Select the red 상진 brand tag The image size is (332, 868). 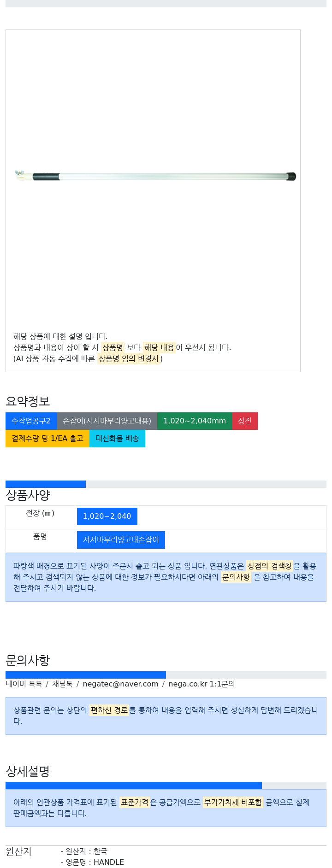pos(245,421)
